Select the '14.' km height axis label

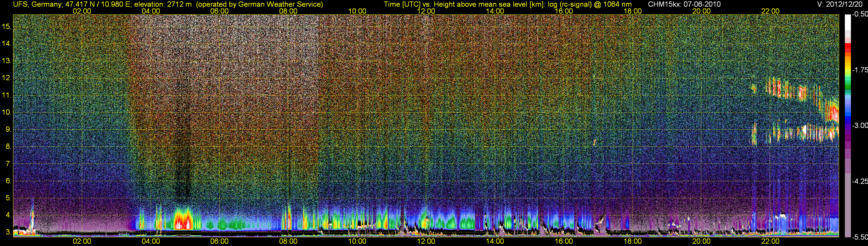click(7, 43)
